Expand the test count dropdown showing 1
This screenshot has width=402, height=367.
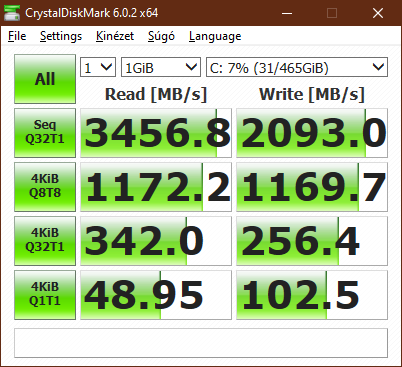pyautogui.click(x=98, y=67)
